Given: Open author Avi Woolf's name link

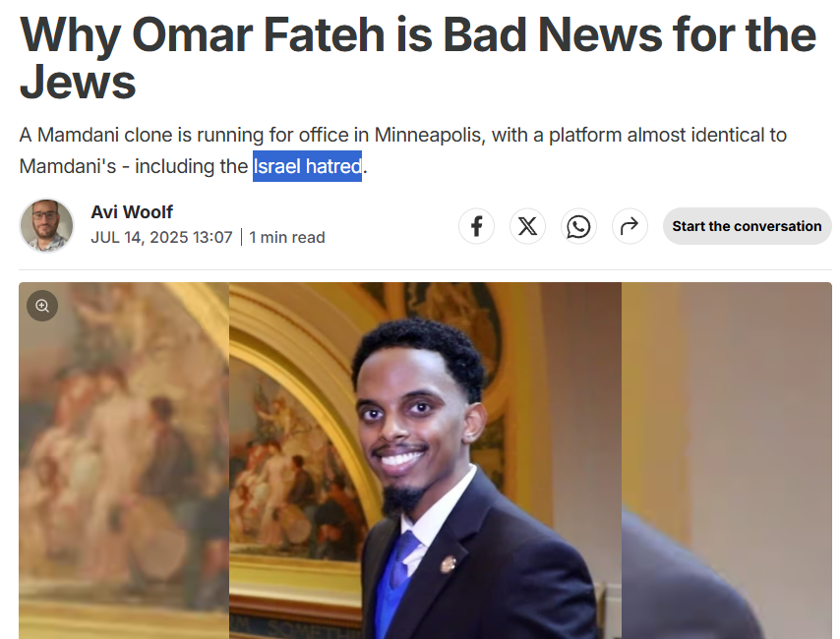Looking at the screenshot, I should click(132, 212).
